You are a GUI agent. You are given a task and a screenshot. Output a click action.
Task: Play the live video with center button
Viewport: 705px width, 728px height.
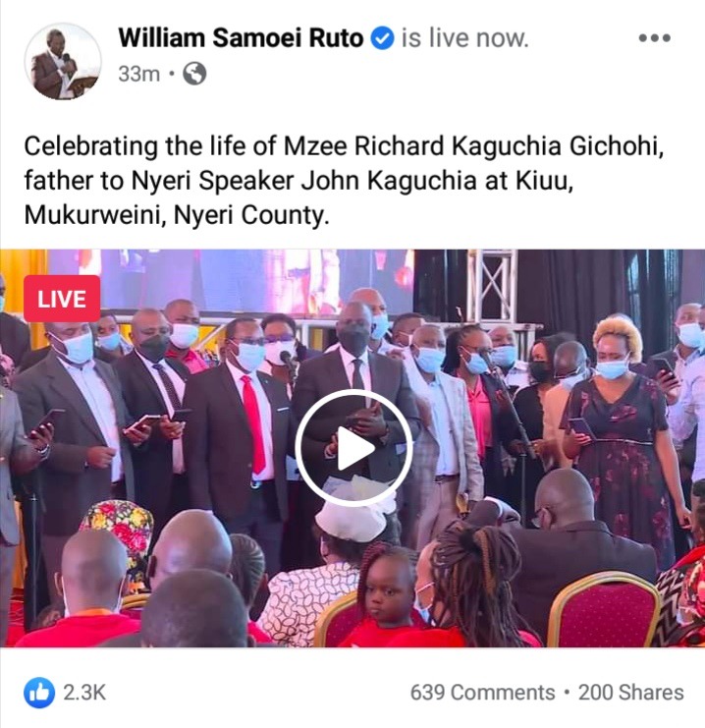click(x=353, y=448)
